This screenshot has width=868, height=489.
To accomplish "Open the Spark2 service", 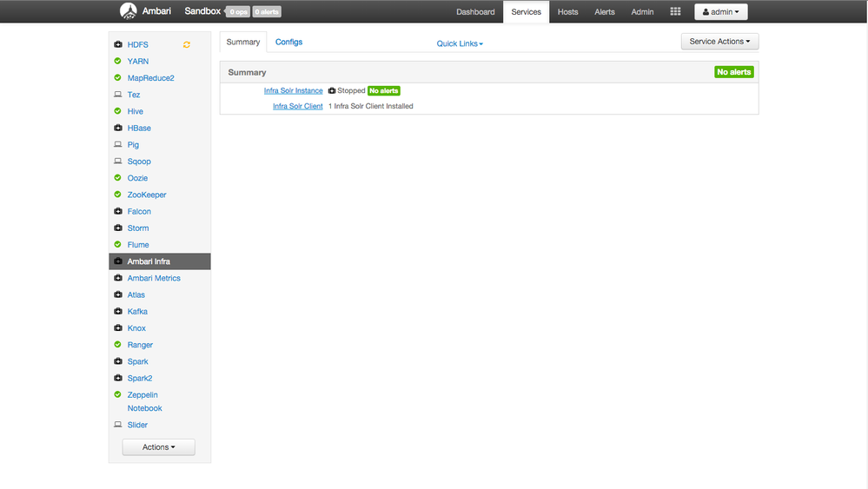I will (140, 379).
